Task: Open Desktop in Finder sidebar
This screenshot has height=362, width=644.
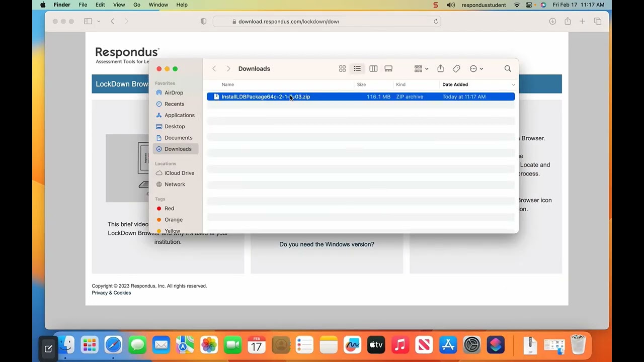Action: point(176,126)
